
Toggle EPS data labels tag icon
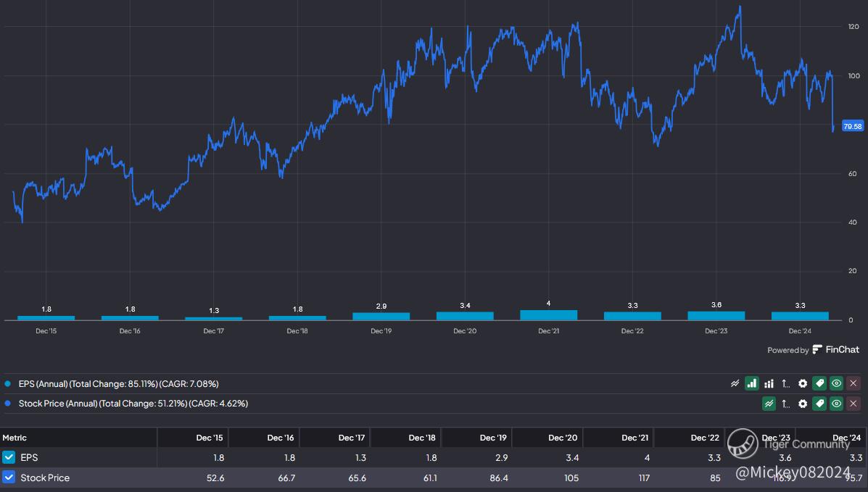pos(819,383)
